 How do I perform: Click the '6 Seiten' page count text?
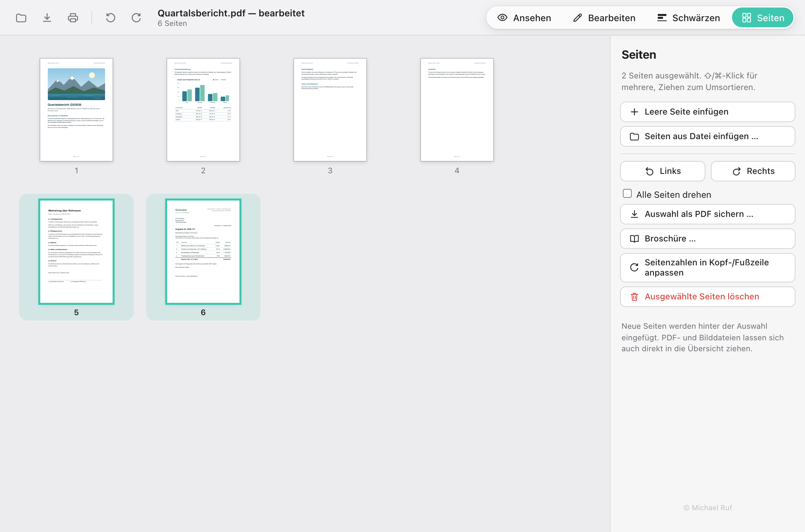click(172, 24)
